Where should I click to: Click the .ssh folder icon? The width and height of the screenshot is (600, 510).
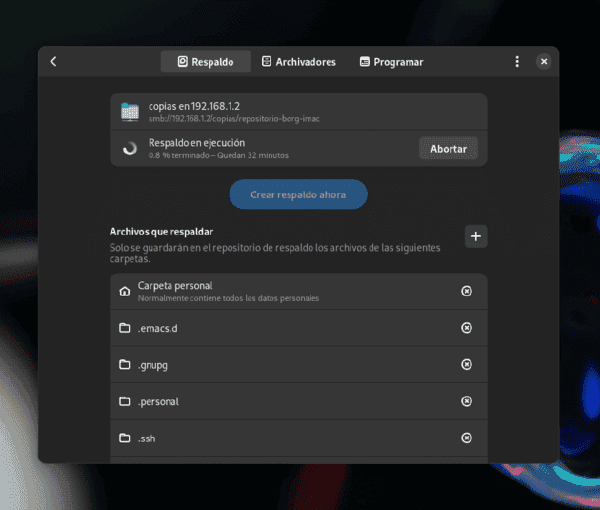pos(124,438)
